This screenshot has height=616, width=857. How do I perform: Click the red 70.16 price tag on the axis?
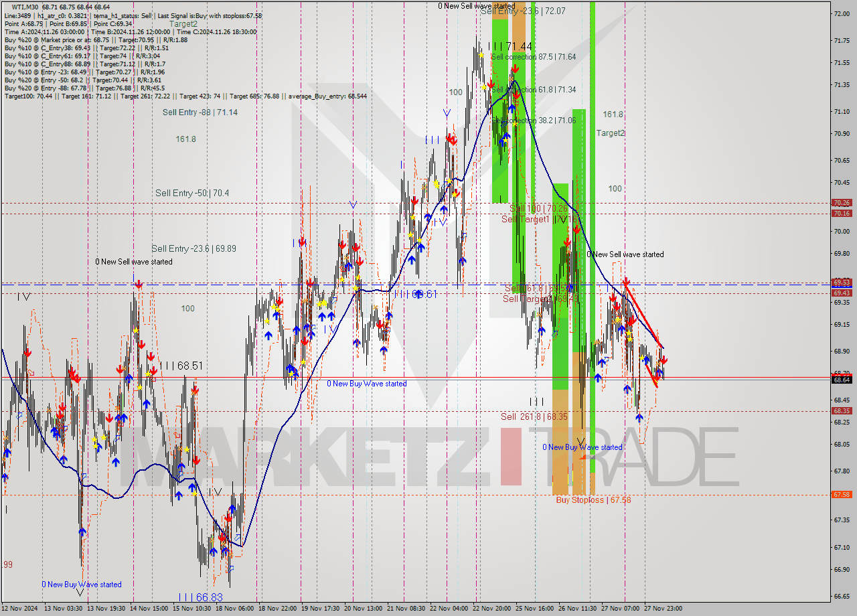click(842, 214)
